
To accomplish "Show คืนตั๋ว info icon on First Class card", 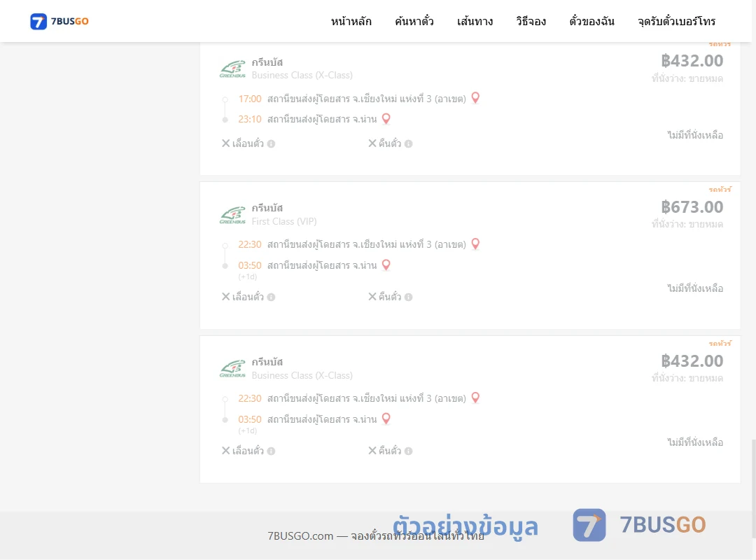I will (x=408, y=297).
